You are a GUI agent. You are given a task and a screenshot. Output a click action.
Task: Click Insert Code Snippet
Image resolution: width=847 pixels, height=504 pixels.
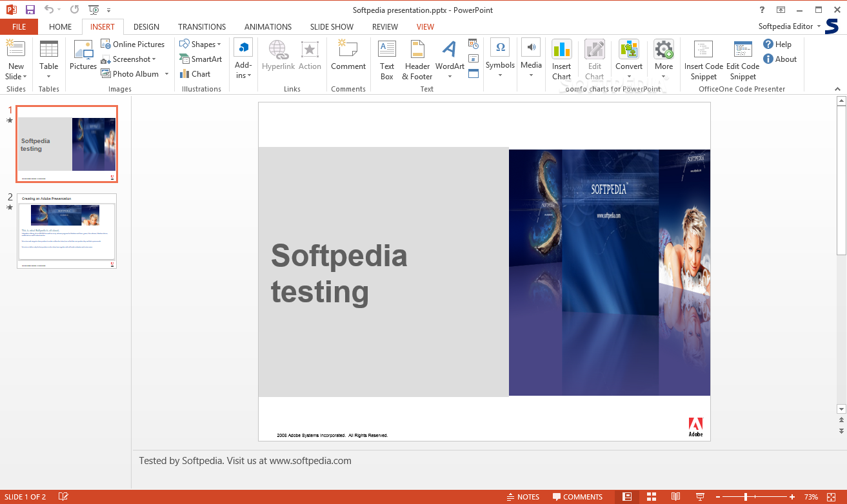tap(704, 60)
